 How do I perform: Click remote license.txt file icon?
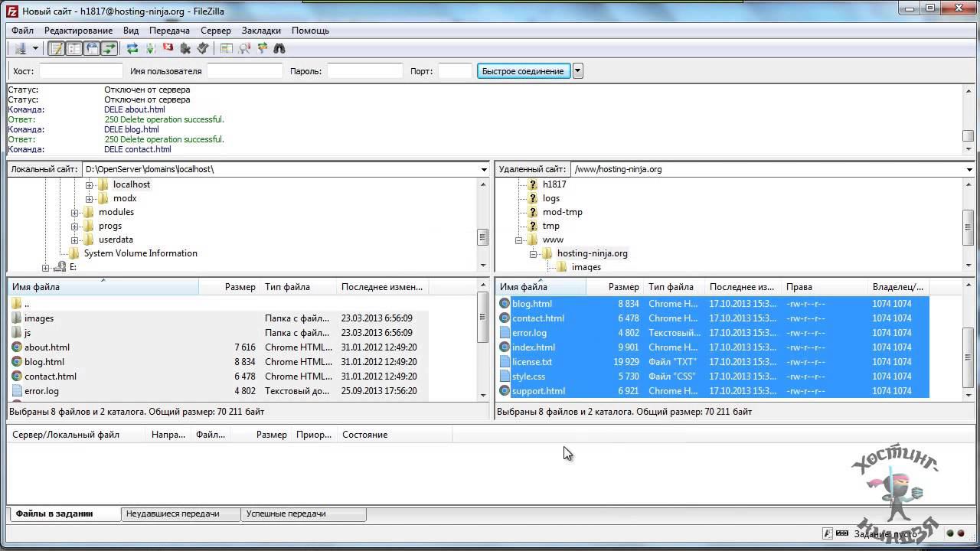tap(505, 362)
